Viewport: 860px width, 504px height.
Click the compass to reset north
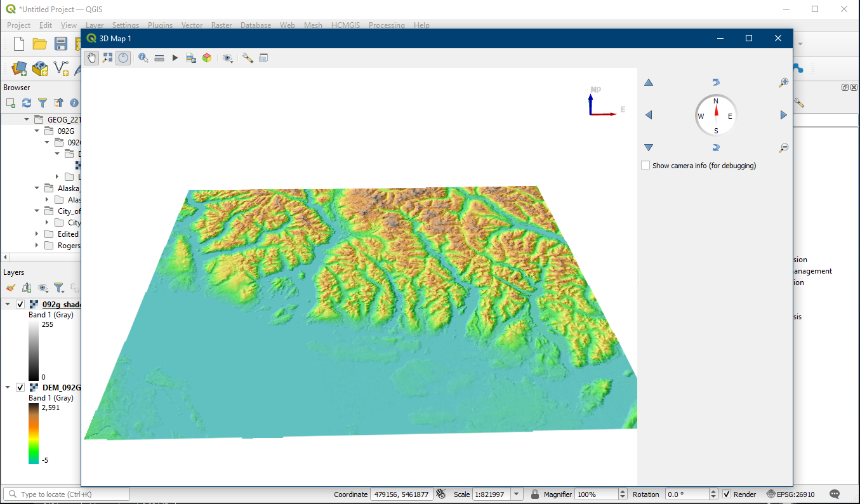pos(716,116)
